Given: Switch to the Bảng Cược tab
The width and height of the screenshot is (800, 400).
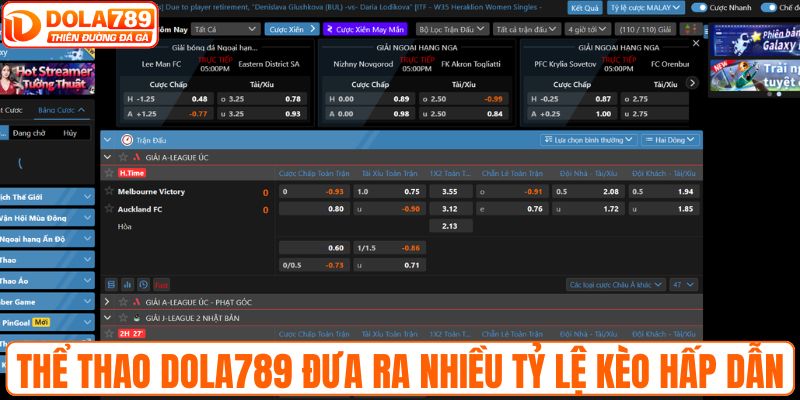Looking at the screenshot, I should pos(61,110).
